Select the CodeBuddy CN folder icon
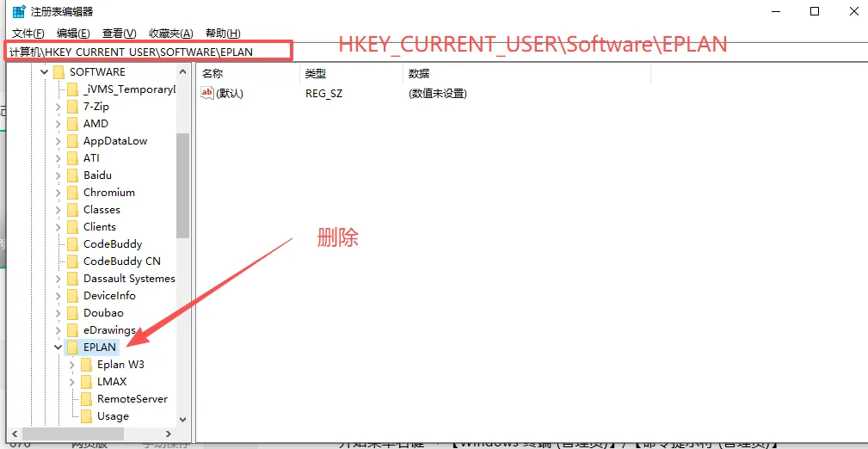The width and height of the screenshot is (868, 449). point(72,261)
